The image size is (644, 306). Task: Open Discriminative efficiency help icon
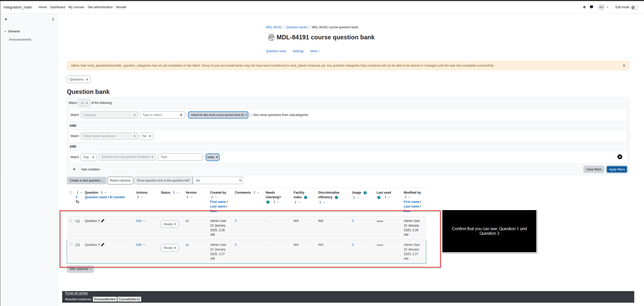[336, 197]
